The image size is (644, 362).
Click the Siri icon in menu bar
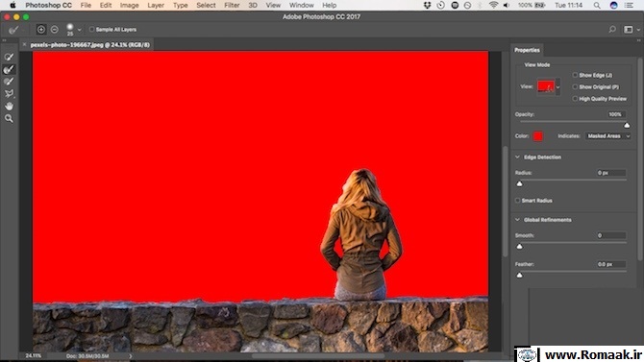(613, 6)
